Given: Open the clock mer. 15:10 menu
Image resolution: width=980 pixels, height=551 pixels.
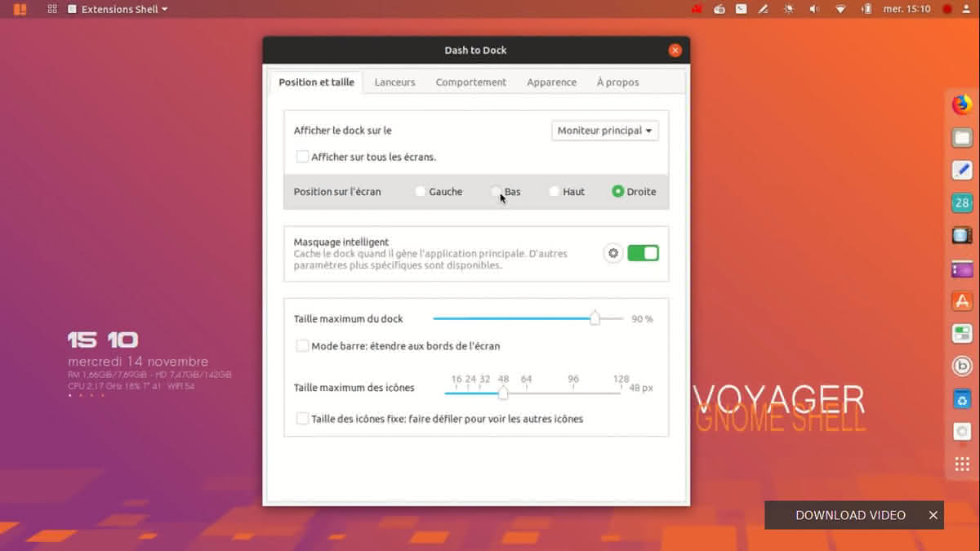Looking at the screenshot, I should 907,9.
